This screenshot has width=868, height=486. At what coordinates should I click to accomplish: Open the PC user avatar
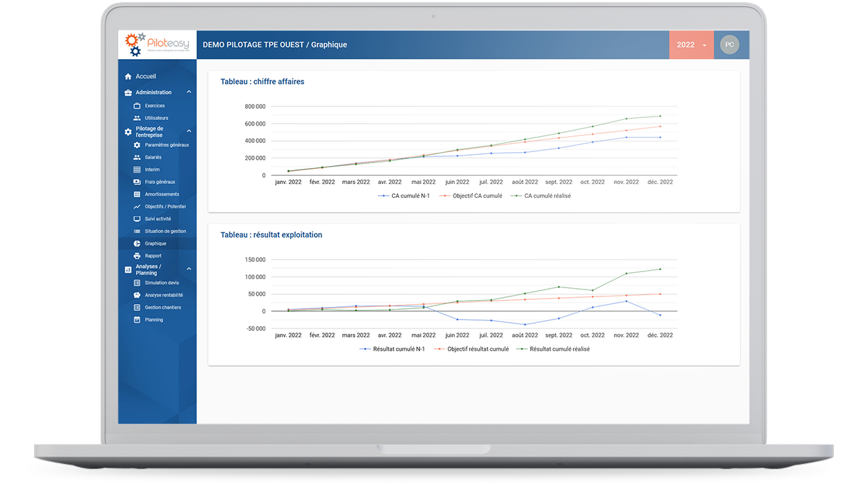click(x=730, y=44)
